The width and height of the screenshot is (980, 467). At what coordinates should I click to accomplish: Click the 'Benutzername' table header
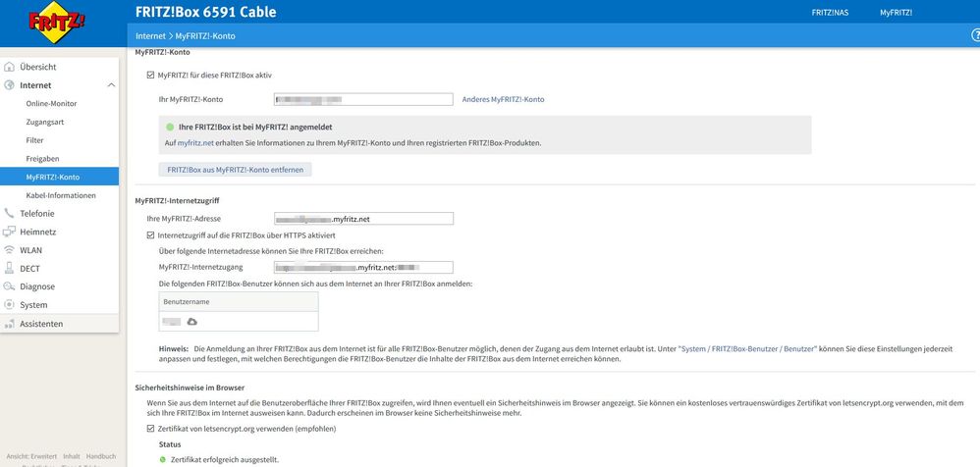[239, 301]
